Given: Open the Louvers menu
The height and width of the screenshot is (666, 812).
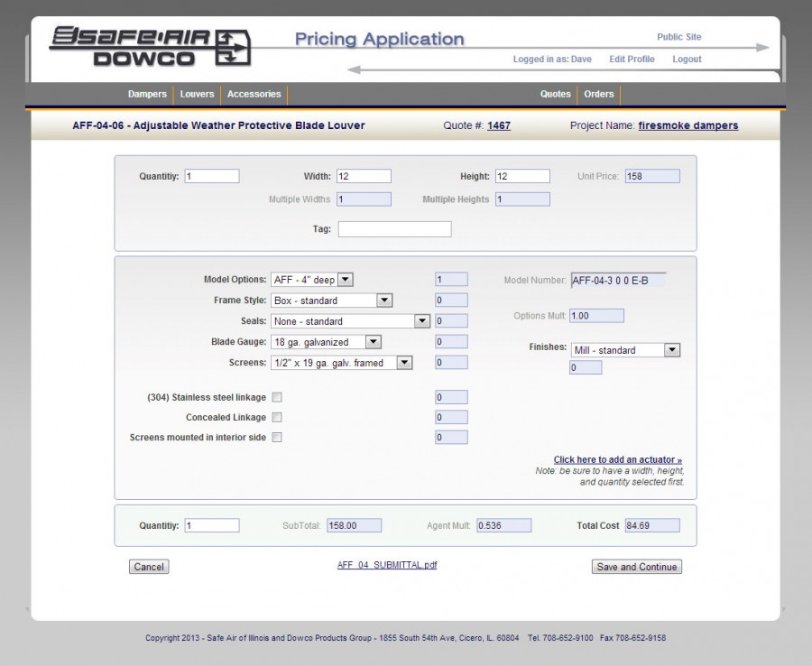Looking at the screenshot, I should [x=197, y=94].
